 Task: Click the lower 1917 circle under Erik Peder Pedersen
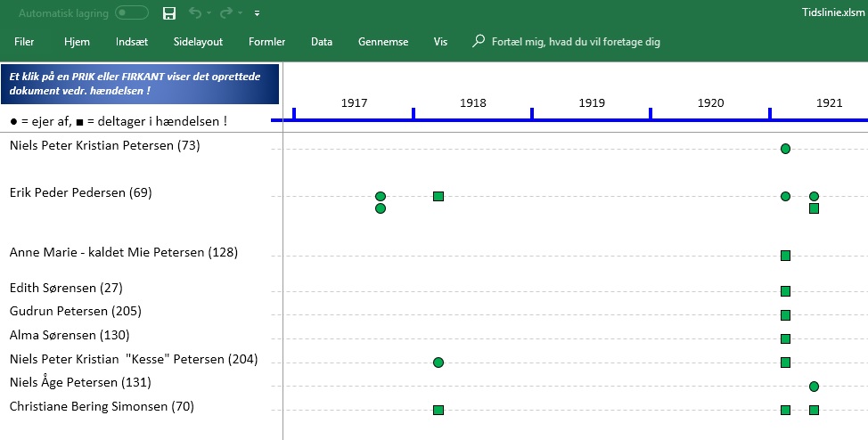point(381,208)
